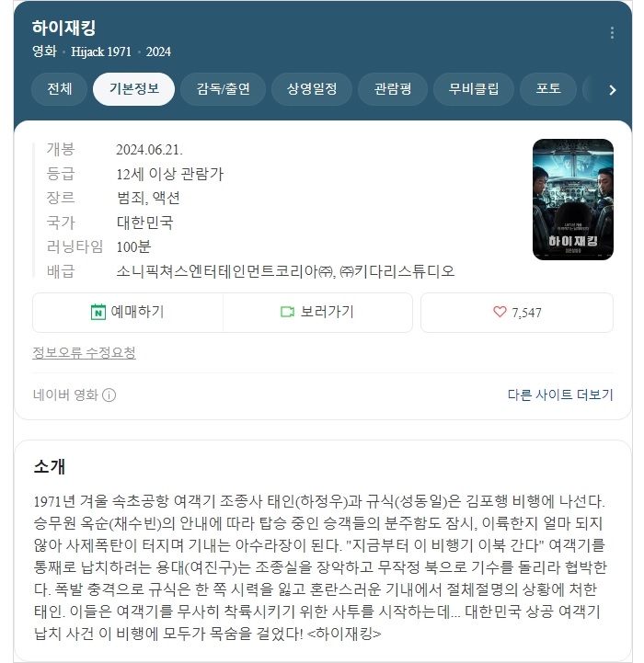Viewport: 644px width, 663px height.
Task: Open the 하이재킹 movie poster thumbnail
Action: [x=573, y=200]
